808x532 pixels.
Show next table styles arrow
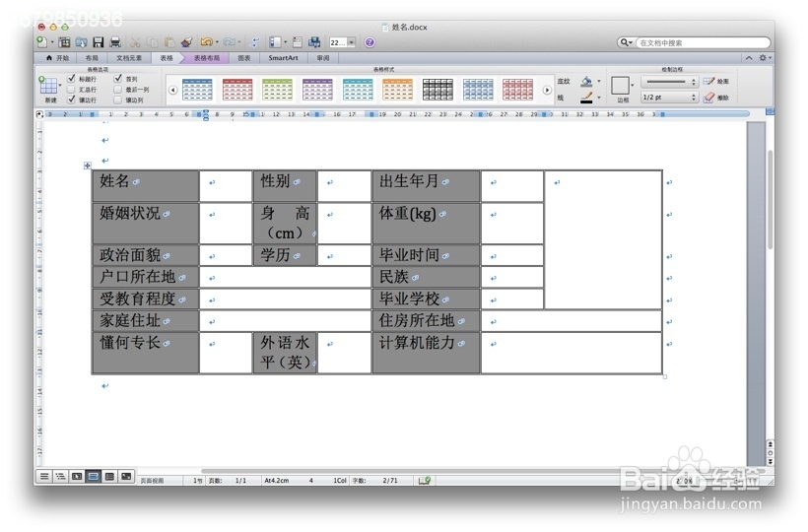547,90
